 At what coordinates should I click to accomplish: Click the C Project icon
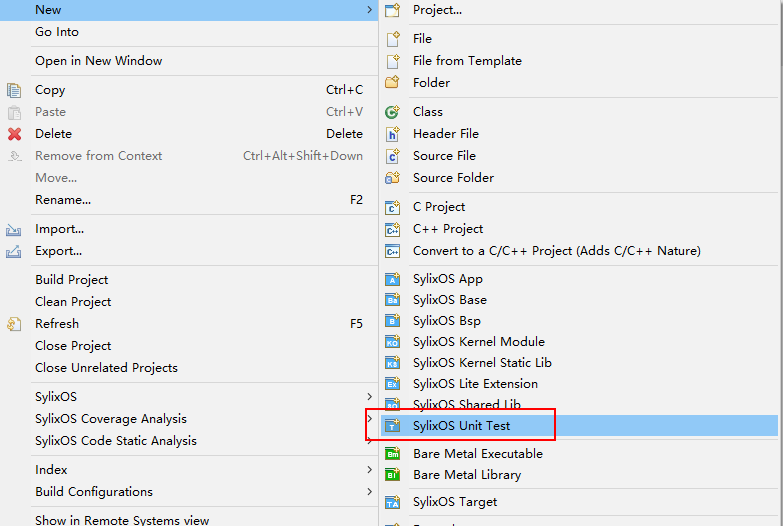(x=392, y=207)
